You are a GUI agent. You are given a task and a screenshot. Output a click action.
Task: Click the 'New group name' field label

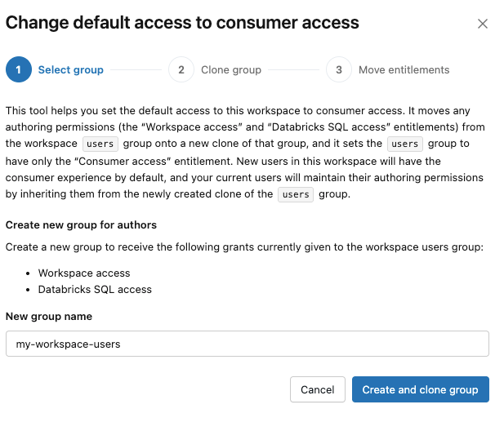pyautogui.click(x=49, y=316)
